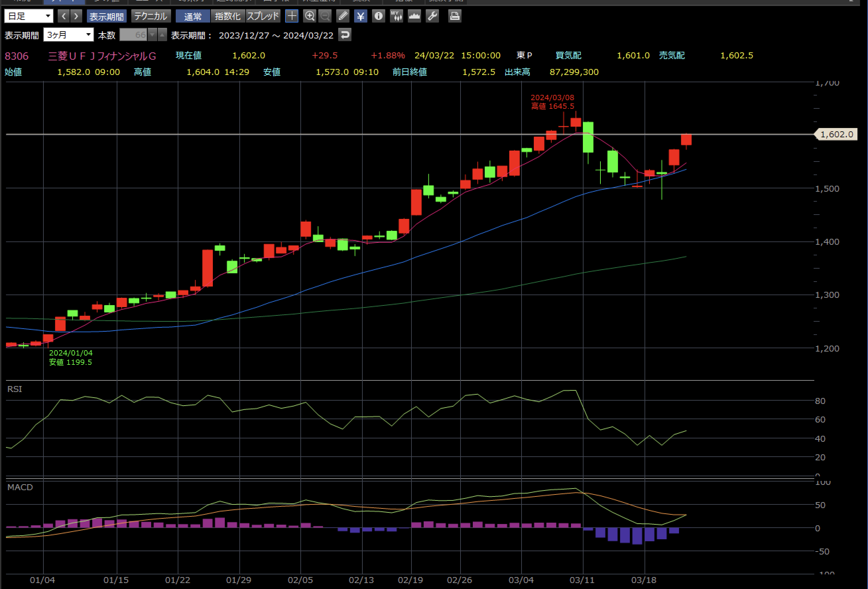This screenshot has width=868, height=589.
Task: Select the pencil drawing tool icon
Action: point(342,16)
